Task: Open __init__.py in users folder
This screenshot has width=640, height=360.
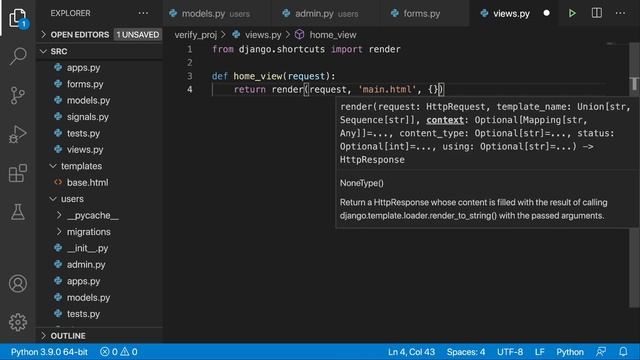Action: [x=87, y=248]
